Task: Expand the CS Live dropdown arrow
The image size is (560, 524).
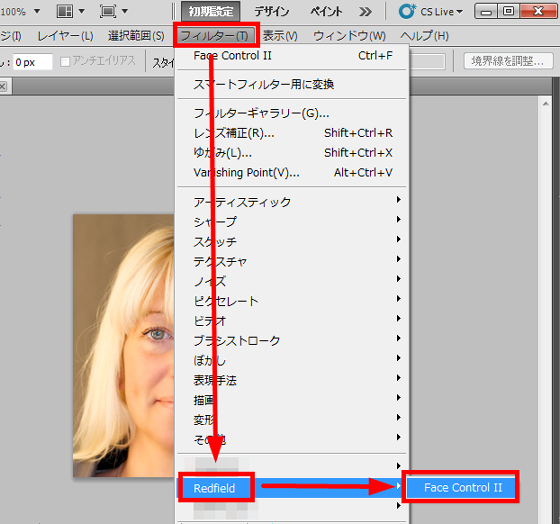Action: pos(460,12)
